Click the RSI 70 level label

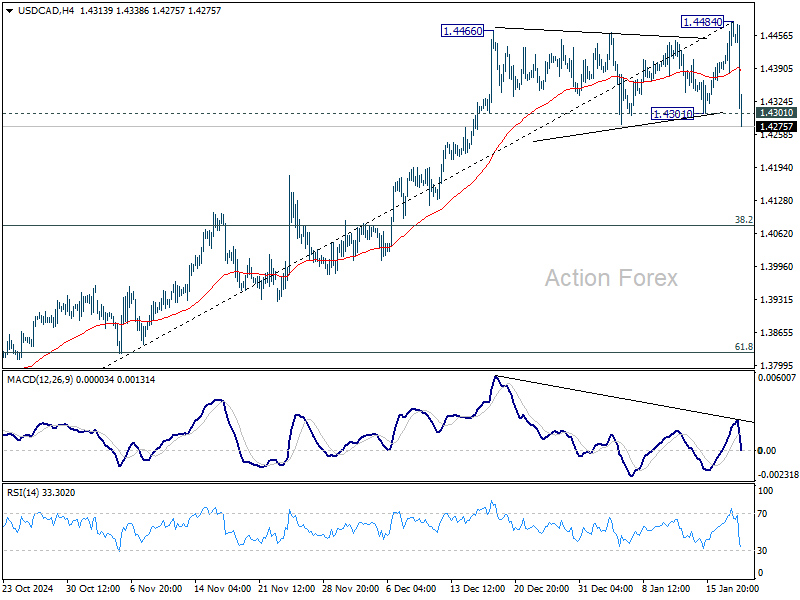pos(762,514)
